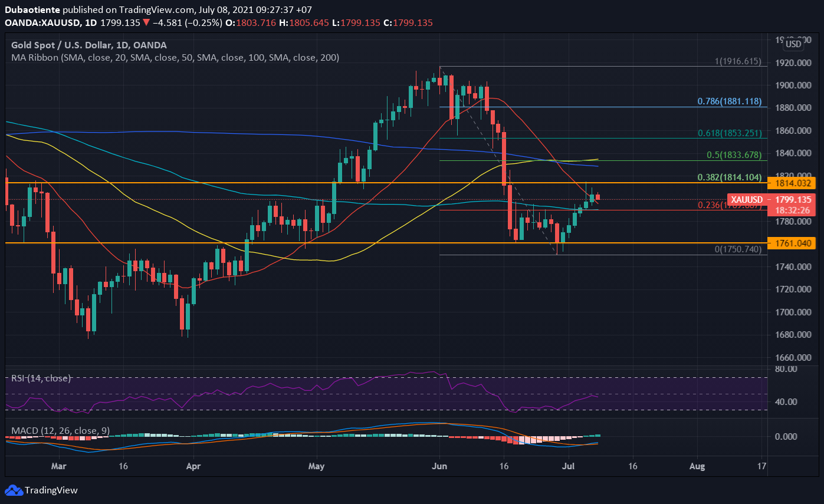
Task: Select the MACD (12, 26, close, 9) label
Action: point(60,431)
